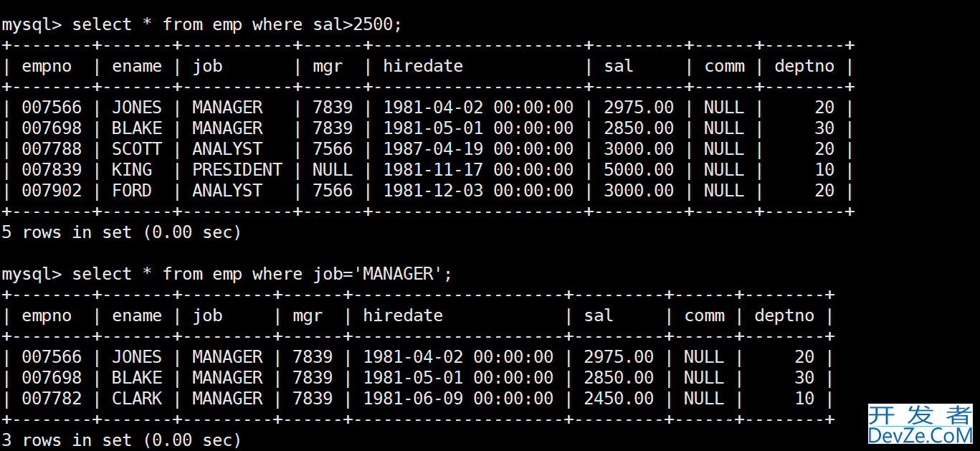
Task: Select mgr 7566 in SCOTT's row
Action: [x=333, y=149]
